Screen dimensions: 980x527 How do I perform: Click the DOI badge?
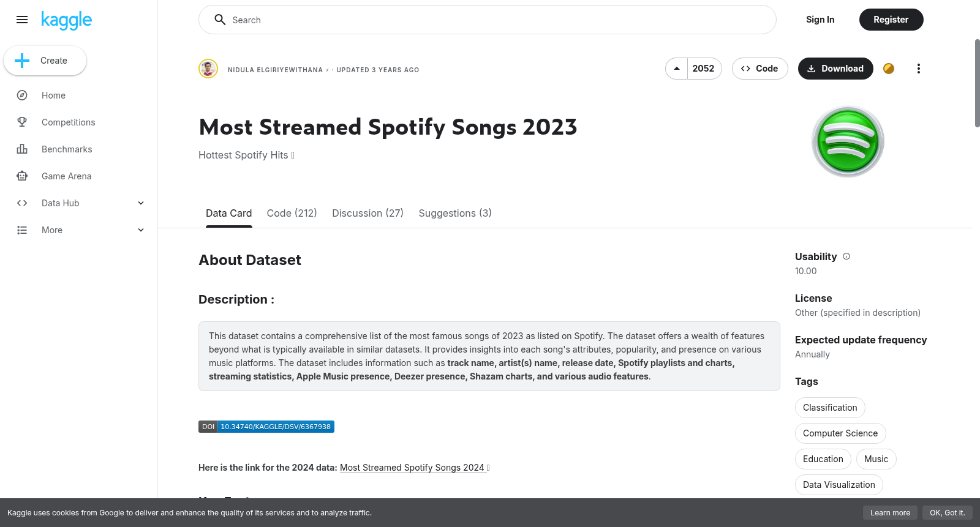266,427
